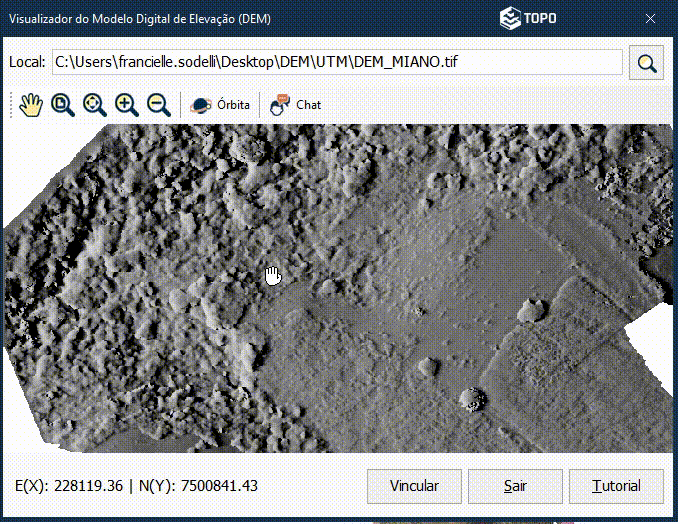Click the Sair button to exit

pos(515,486)
